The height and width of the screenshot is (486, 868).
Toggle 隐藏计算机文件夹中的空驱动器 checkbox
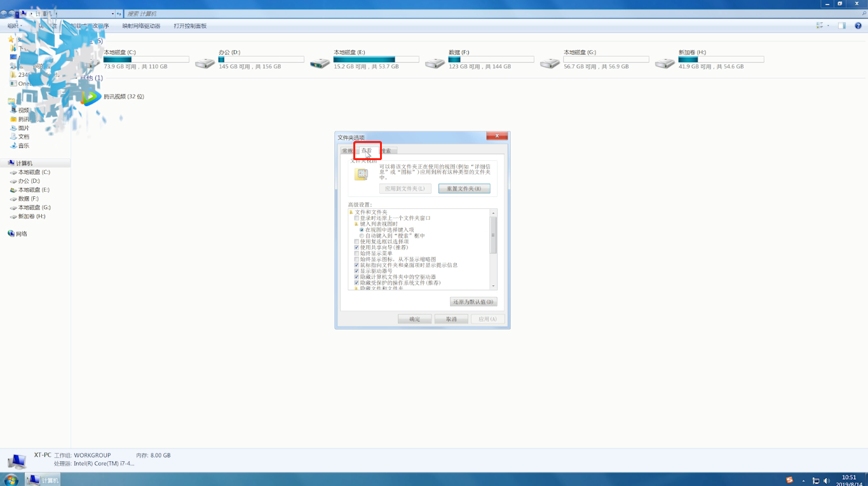pyautogui.click(x=356, y=277)
